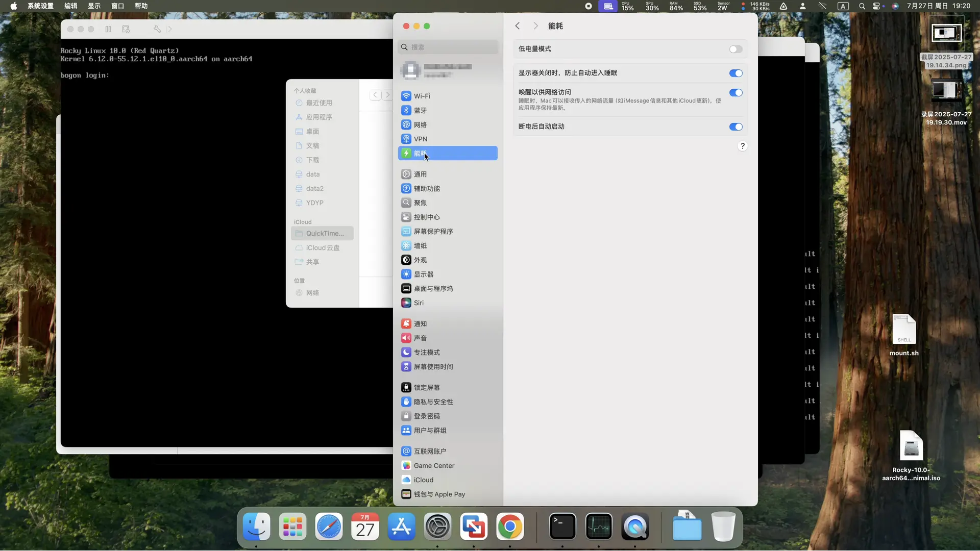The image size is (980, 551).
Task: Open Trash in the Dock
Action: (x=723, y=527)
